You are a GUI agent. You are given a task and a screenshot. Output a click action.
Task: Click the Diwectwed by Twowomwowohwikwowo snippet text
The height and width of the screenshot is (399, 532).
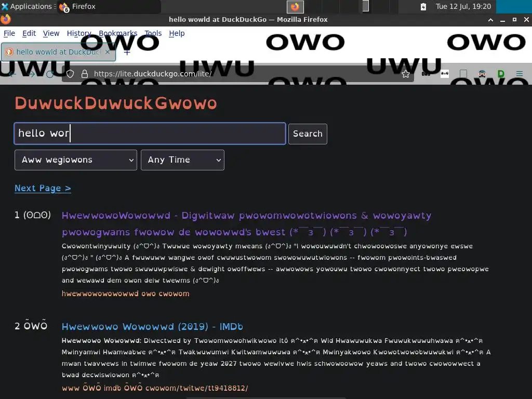click(276, 357)
